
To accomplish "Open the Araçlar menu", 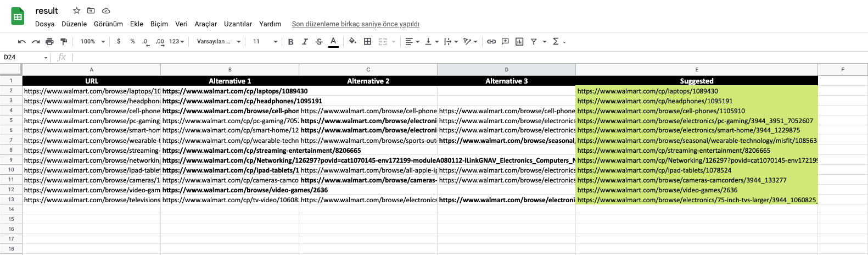I will click(206, 24).
